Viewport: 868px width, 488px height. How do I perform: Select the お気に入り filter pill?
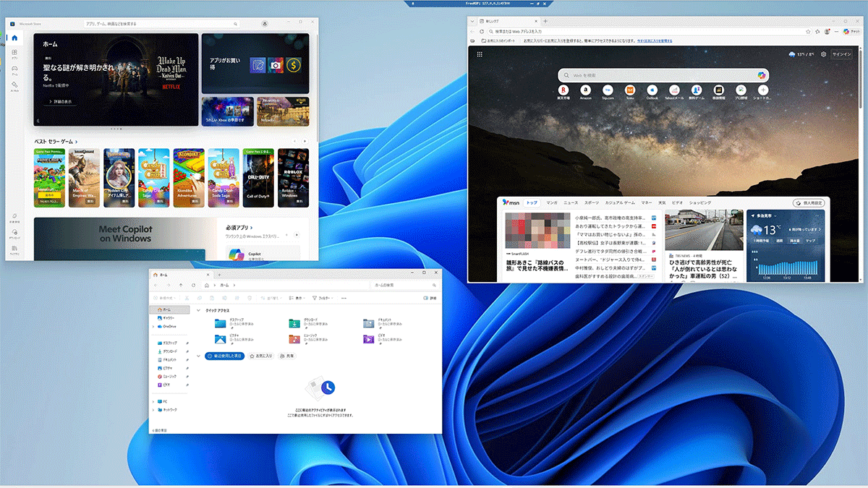tap(263, 356)
